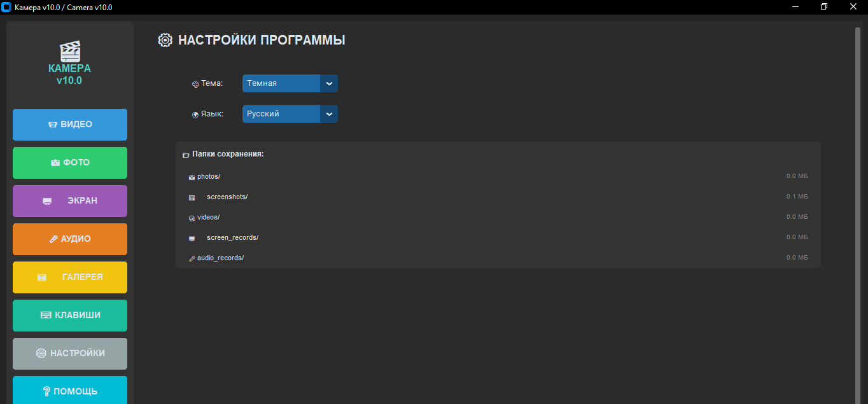The image size is (868, 404).
Task: Click the globe icon next to Язык
Action: tap(195, 115)
